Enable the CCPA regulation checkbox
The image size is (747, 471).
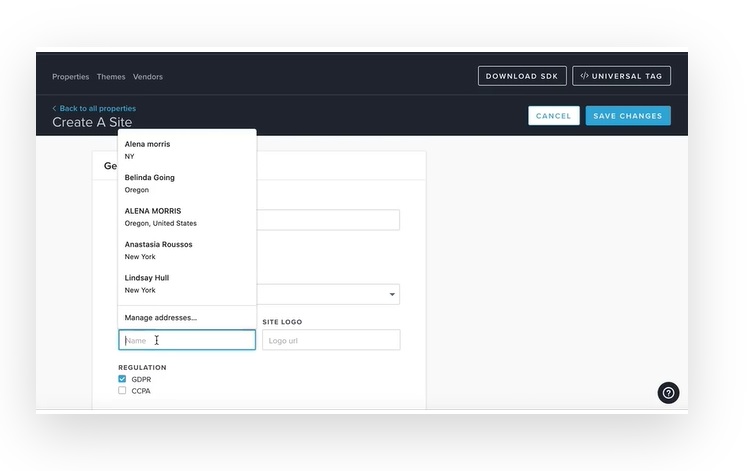122,391
